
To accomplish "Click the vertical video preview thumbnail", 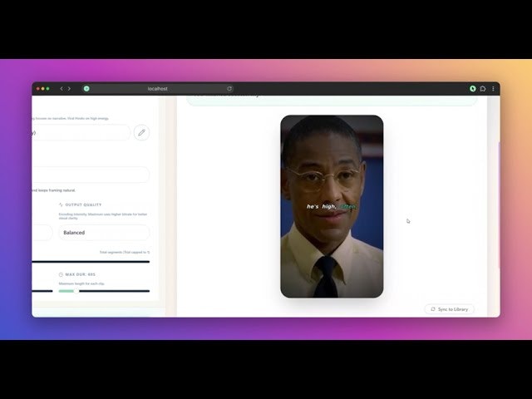I will point(332,206).
